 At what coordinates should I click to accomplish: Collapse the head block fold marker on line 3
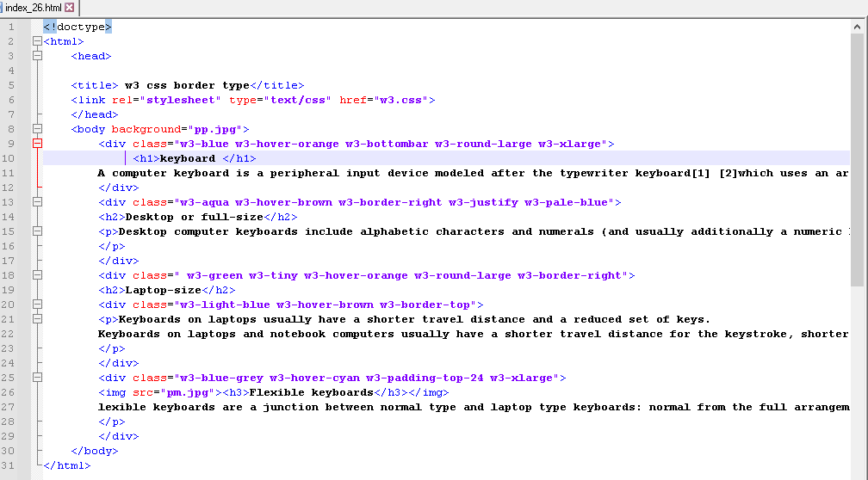[x=37, y=56]
